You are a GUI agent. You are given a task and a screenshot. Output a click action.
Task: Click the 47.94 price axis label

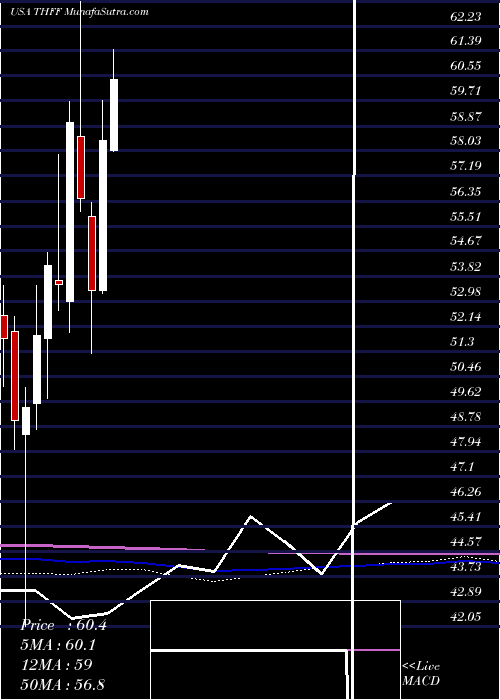466,442
